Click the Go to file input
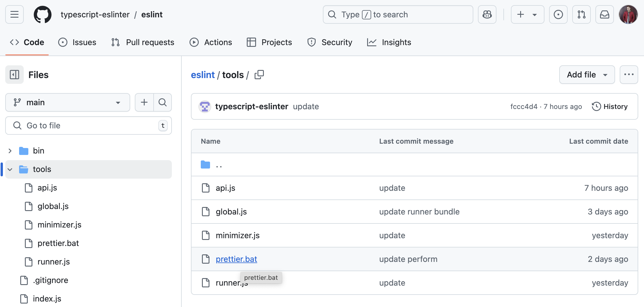Image resolution: width=644 pixels, height=307 pixels. 88,125
